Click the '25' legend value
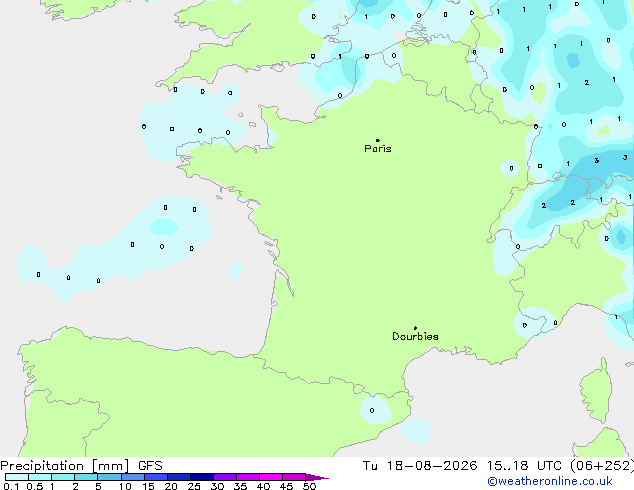The height and width of the screenshot is (490, 634). tap(194, 486)
